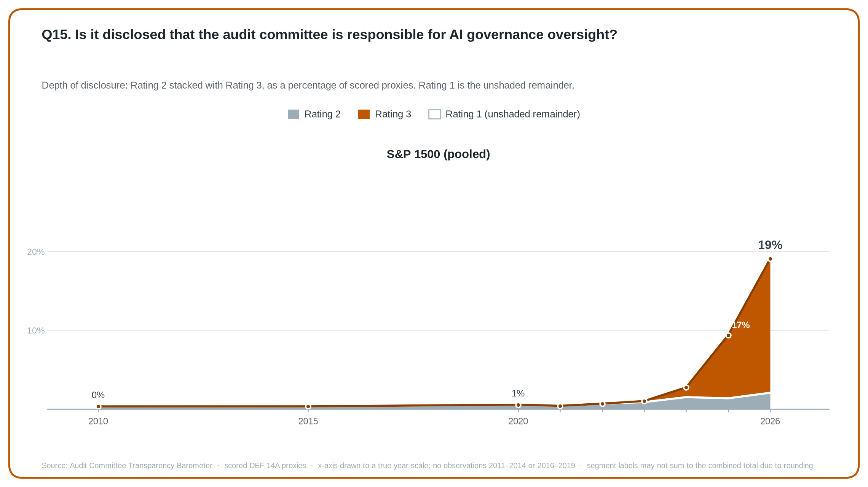868x487 pixels.
Task: Click the Rating 3 orange legend swatch
Action: point(364,114)
